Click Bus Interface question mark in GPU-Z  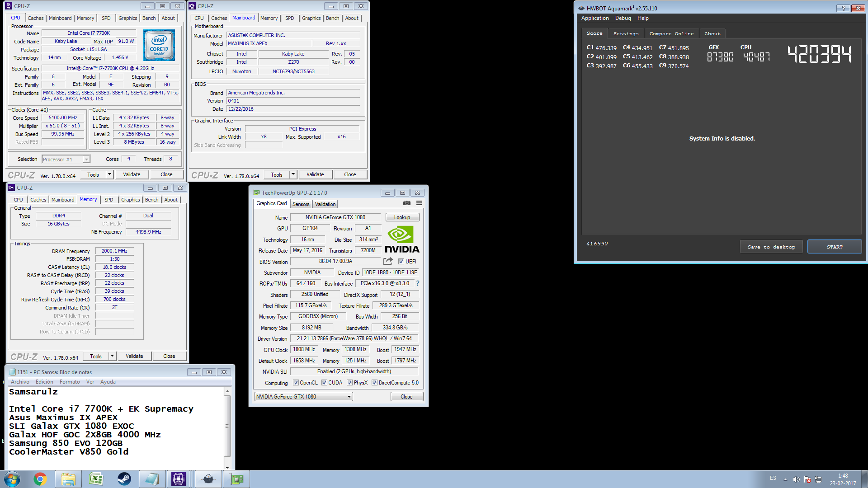418,283
